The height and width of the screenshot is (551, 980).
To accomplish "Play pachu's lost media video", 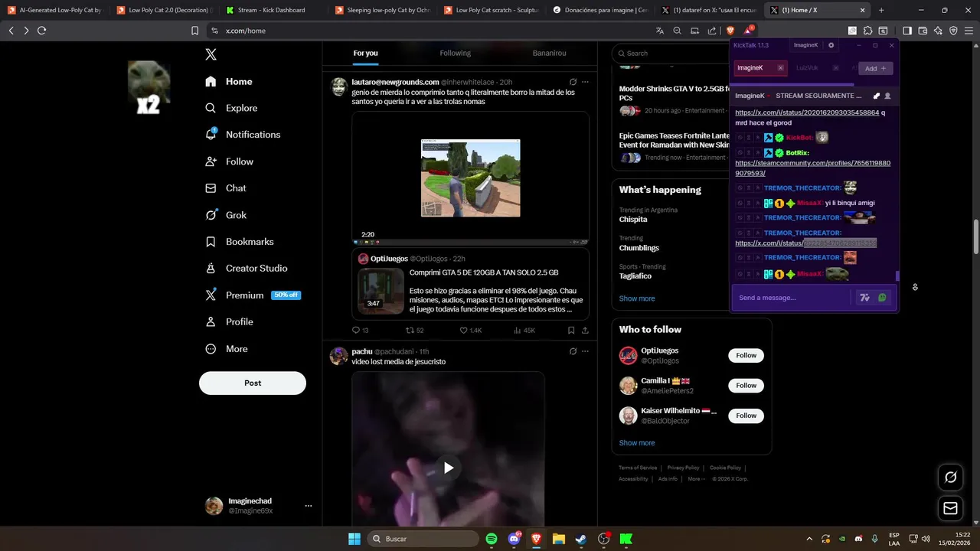I will (449, 468).
